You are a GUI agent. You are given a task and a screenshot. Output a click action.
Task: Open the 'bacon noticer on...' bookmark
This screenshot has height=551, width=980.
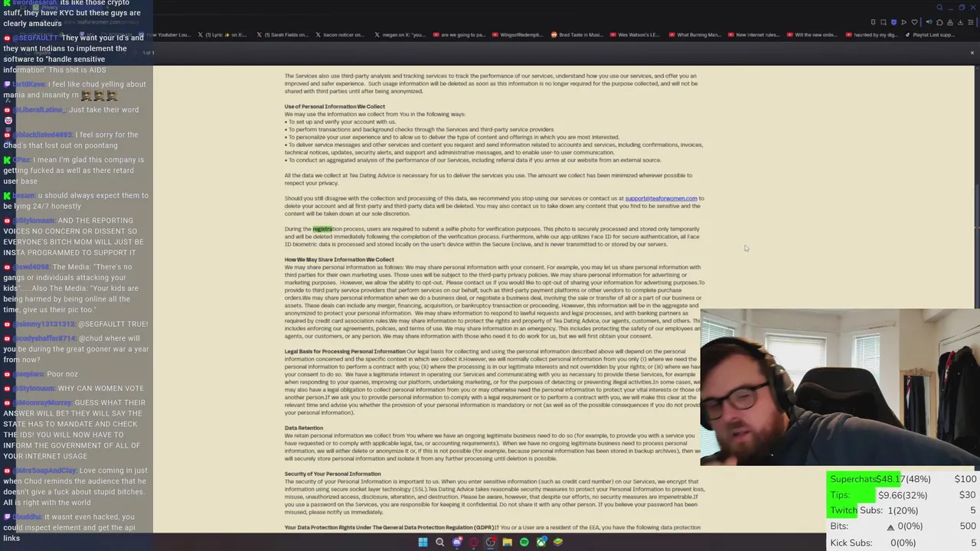coord(341,34)
